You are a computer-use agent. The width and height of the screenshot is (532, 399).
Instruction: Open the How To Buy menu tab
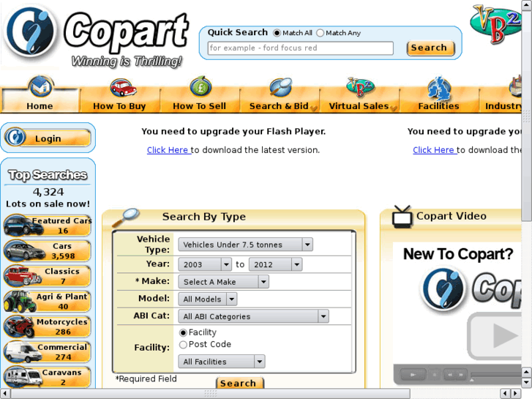pos(119,100)
